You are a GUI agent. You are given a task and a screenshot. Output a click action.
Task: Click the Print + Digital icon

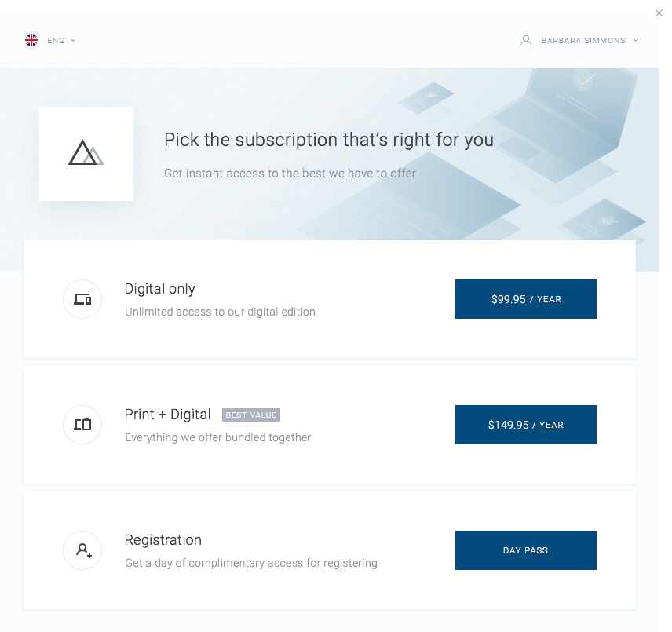pos(82,425)
